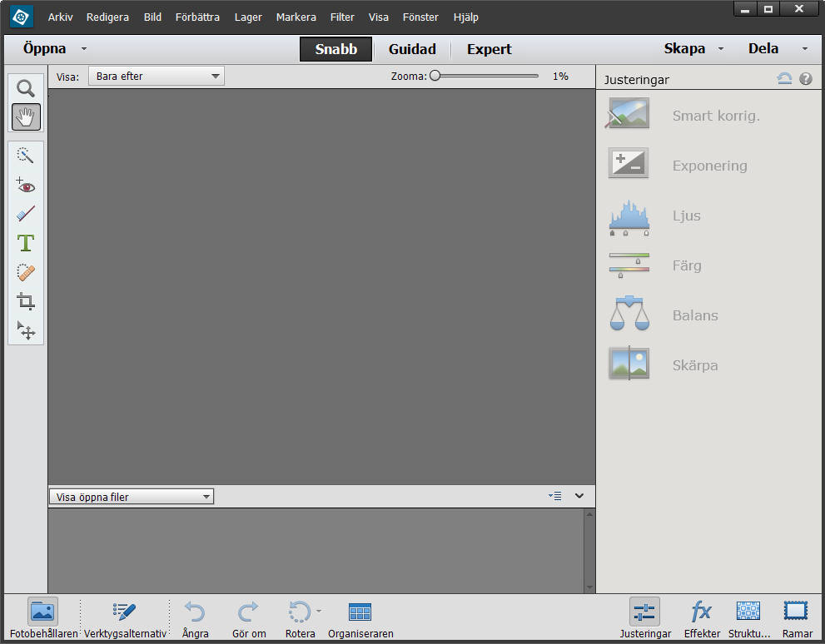Open the Fönster menu
This screenshot has width=825, height=644.
(x=420, y=17)
